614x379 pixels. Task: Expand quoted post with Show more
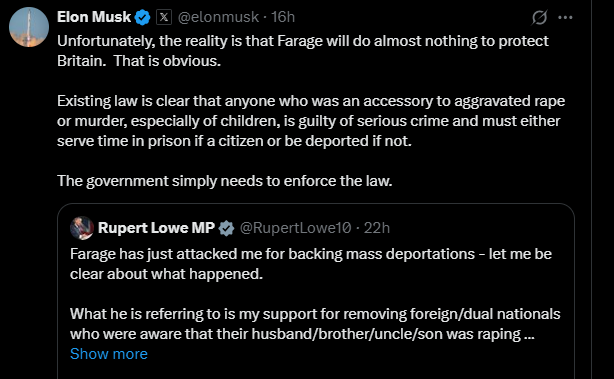pos(109,354)
